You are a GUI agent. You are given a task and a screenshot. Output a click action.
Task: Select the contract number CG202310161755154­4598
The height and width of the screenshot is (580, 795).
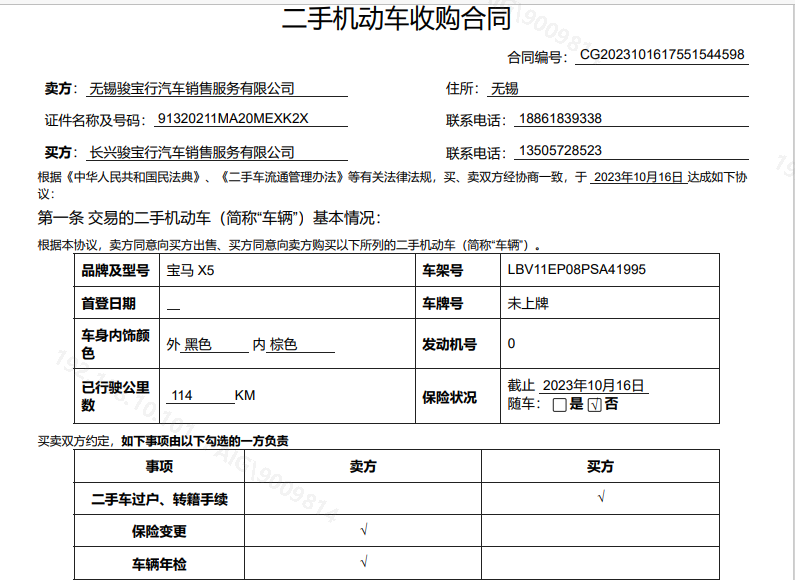click(662, 55)
